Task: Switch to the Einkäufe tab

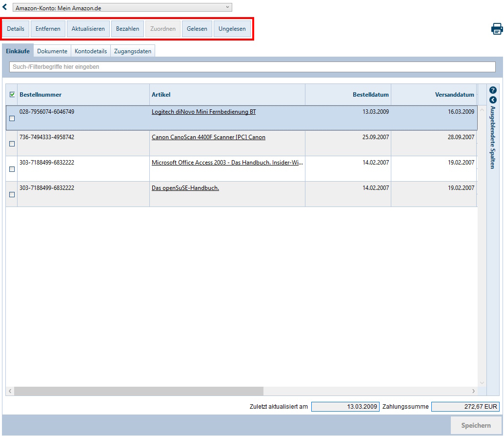Action: [18, 51]
